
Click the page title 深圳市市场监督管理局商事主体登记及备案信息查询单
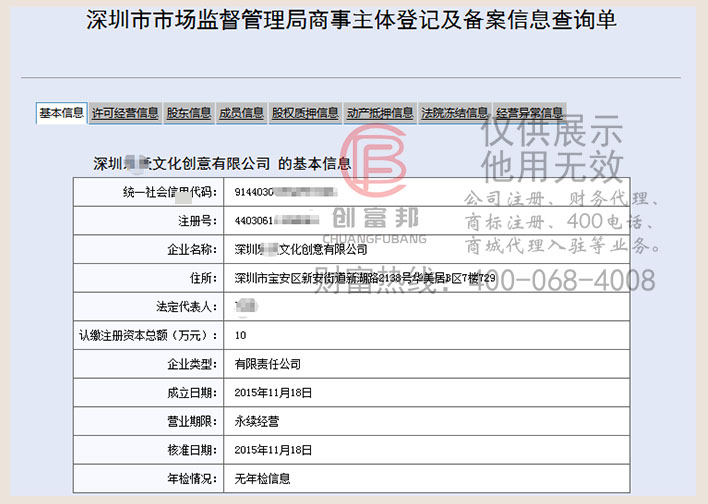(351, 20)
